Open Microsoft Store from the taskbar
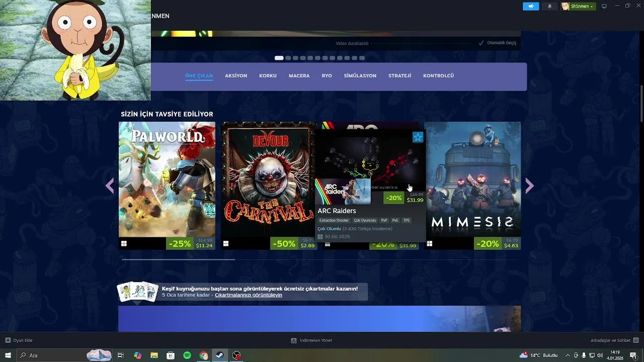This screenshot has height=362, width=644. [171, 355]
